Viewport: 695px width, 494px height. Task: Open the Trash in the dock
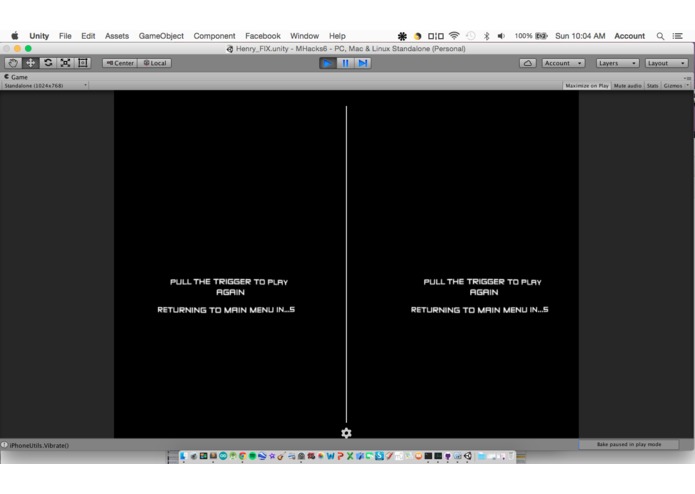pos(510,456)
